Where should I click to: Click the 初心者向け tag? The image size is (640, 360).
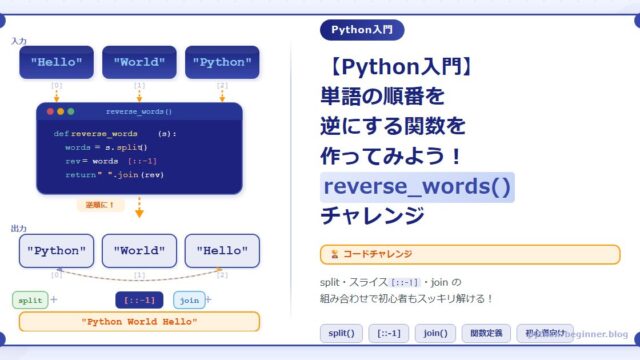click(x=545, y=333)
